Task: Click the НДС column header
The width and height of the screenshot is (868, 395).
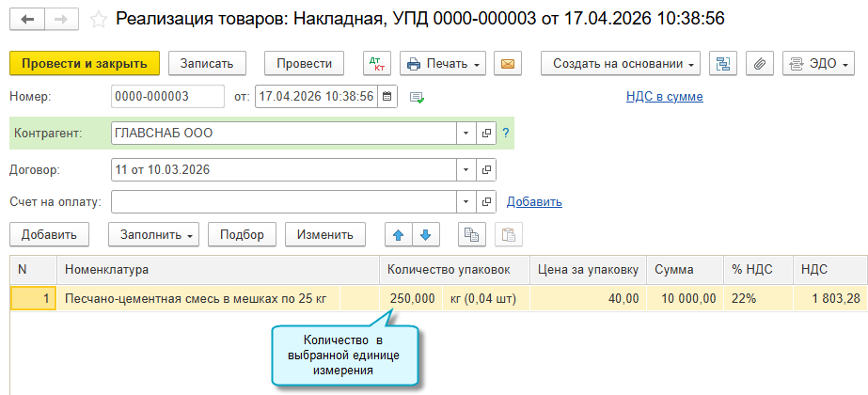Action: [x=830, y=270]
